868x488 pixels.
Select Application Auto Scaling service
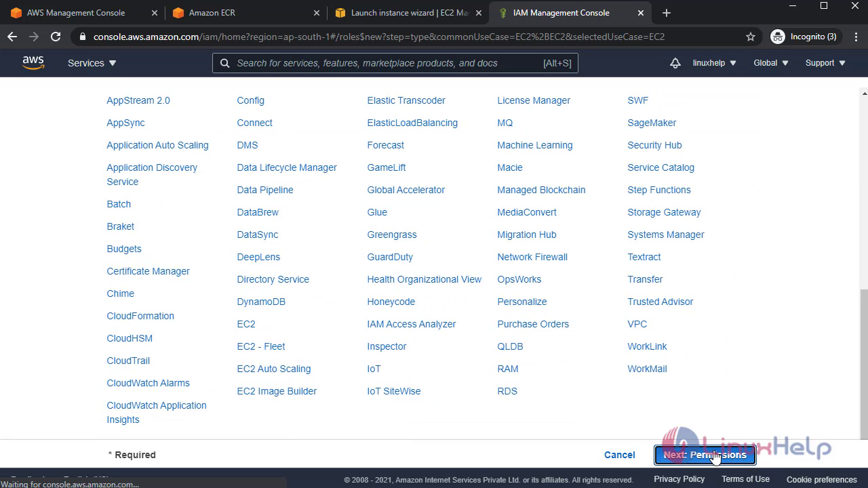pyautogui.click(x=157, y=145)
